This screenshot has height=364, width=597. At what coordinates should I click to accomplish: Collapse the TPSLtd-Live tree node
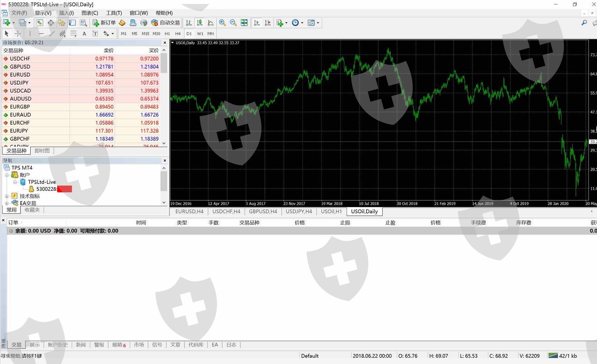(15, 182)
